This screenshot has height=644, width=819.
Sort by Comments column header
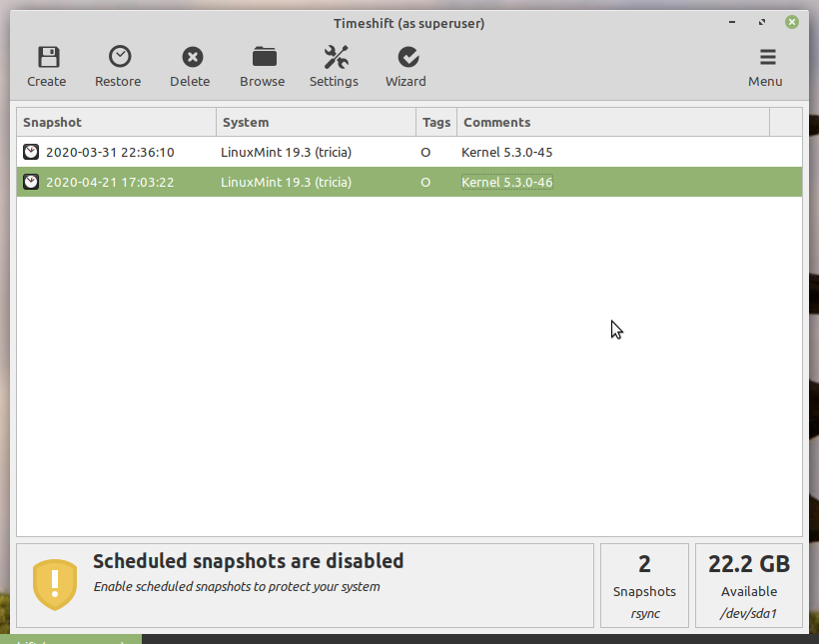point(613,122)
